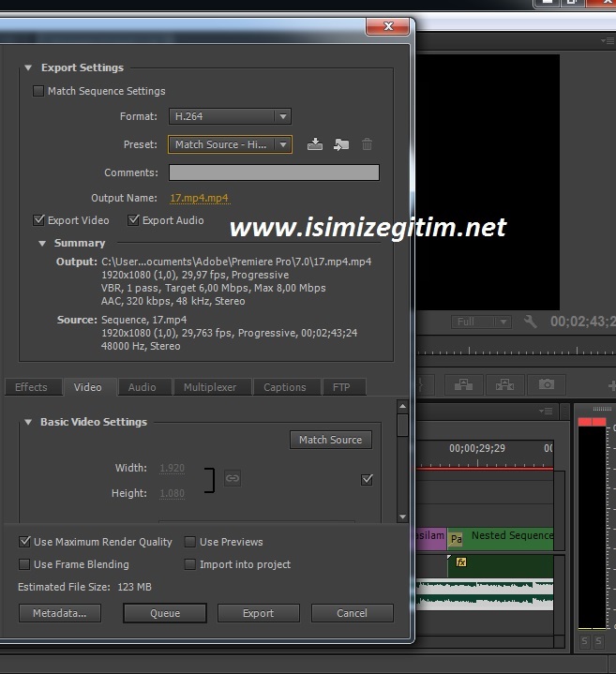Switch to the Audio tab
Image resolution: width=616 pixels, height=674 pixels.
pyautogui.click(x=143, y=387)
